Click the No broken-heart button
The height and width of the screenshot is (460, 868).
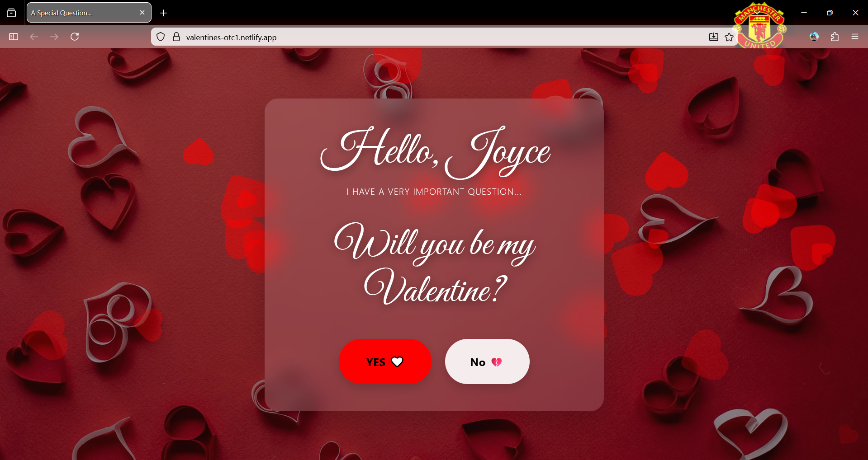point(487,361)
